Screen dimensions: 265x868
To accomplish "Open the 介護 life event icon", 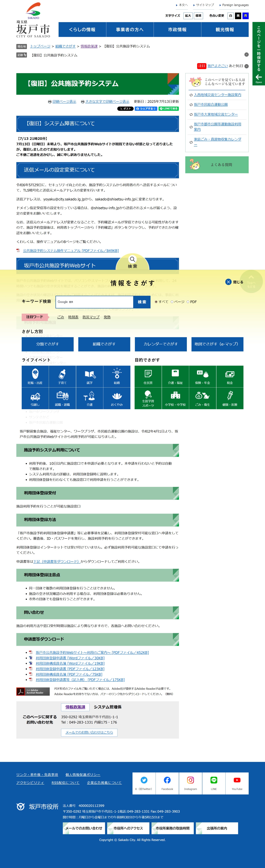I will tap(90, 398).
